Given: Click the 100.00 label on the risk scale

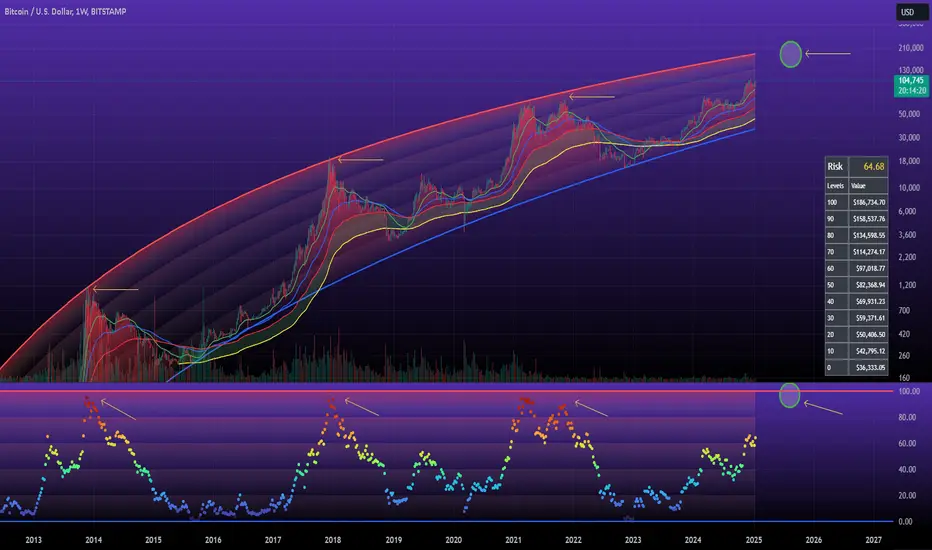Looking at the screenshot, I should (x=909, y=391).
